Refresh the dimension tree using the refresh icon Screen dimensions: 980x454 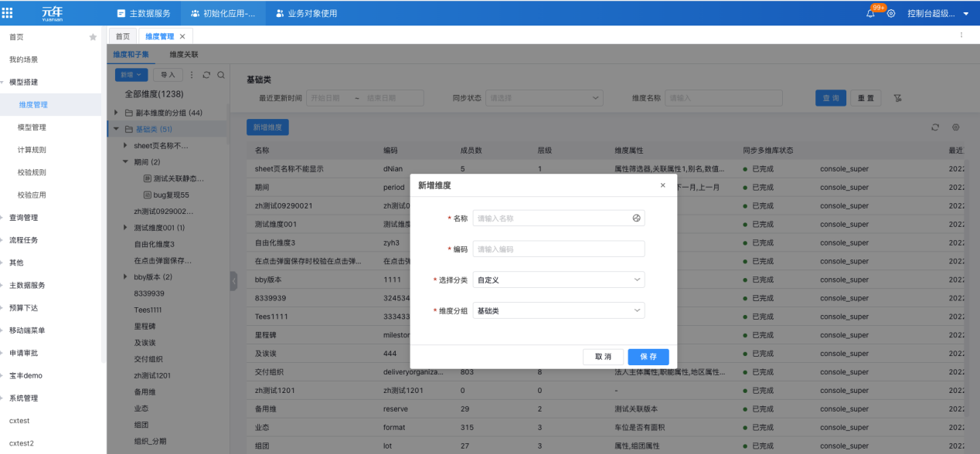coord(205,76)
